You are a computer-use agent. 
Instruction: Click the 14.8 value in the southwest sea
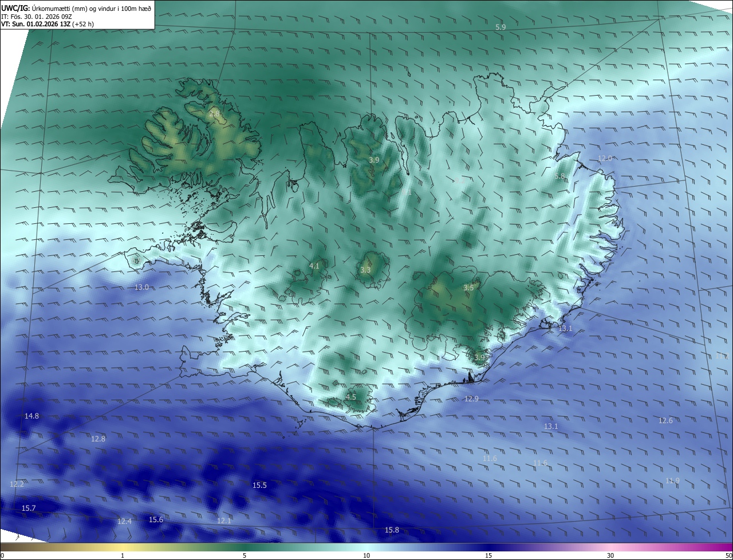coord(31,416)
